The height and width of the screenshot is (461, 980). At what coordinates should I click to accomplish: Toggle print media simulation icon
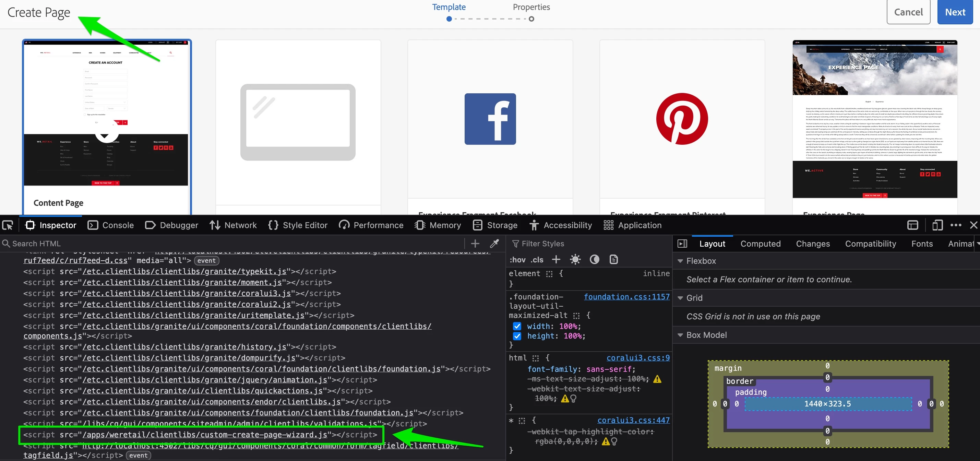click(614, 260)
